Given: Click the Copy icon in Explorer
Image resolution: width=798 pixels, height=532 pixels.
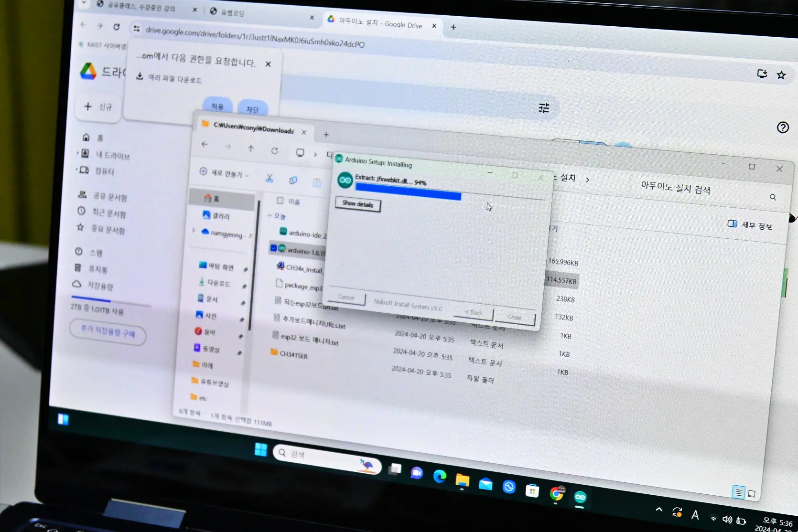Looking at the screenshot, I should coord(293,180).
